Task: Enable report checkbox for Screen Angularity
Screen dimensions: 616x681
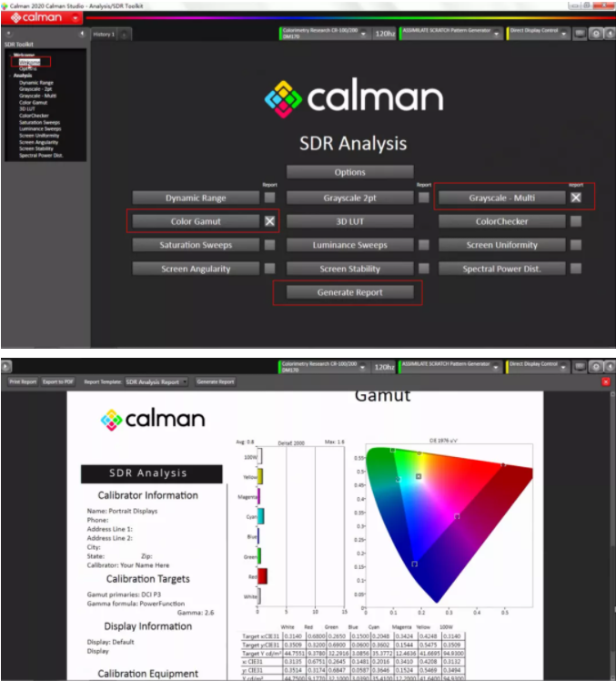Action: 269,269
